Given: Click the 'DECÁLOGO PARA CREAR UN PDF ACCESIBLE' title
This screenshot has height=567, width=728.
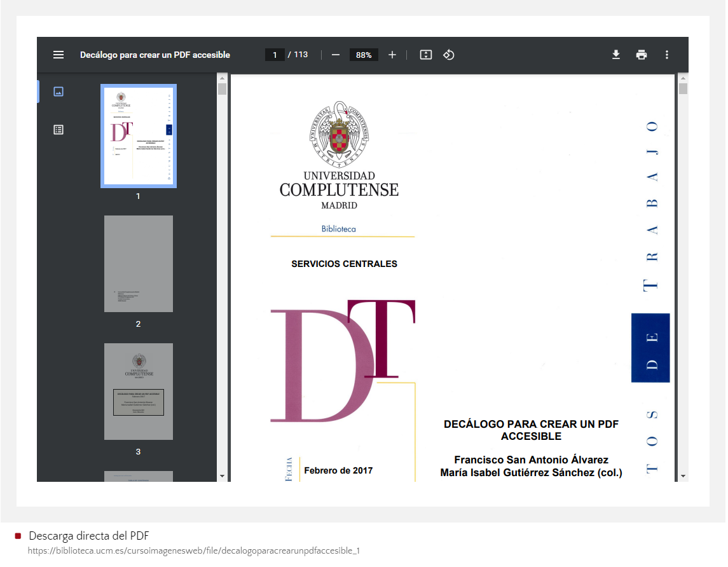Looking at the screenshot, I should coord(531,430).
